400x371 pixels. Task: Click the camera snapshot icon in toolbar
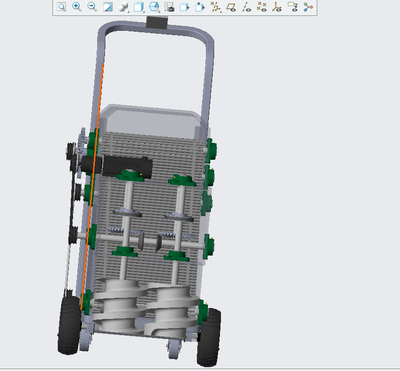170,7
